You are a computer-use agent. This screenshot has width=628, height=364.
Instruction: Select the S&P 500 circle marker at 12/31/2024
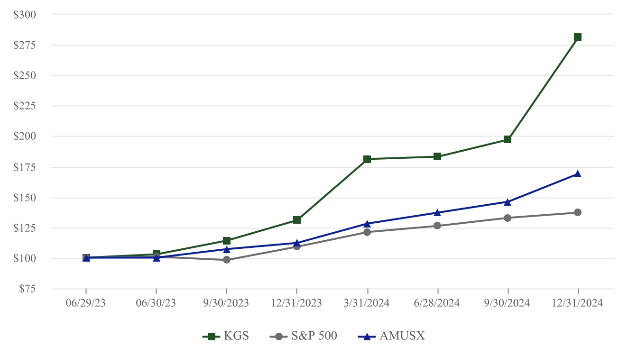click(578, 212)
